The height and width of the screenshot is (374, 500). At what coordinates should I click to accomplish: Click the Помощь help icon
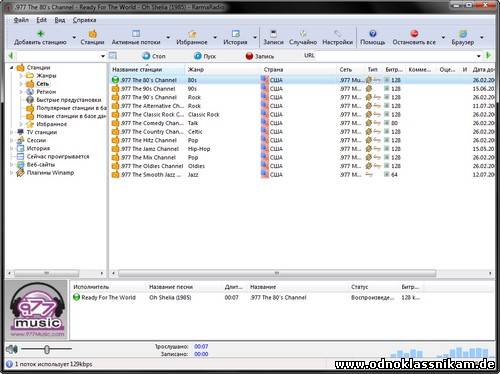tap(373, 33)
